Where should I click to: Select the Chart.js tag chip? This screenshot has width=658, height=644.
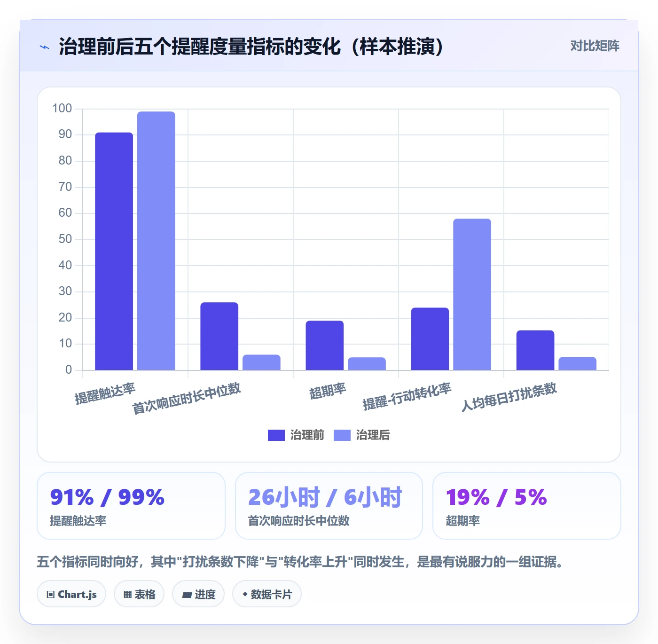[x=71, y=594]
